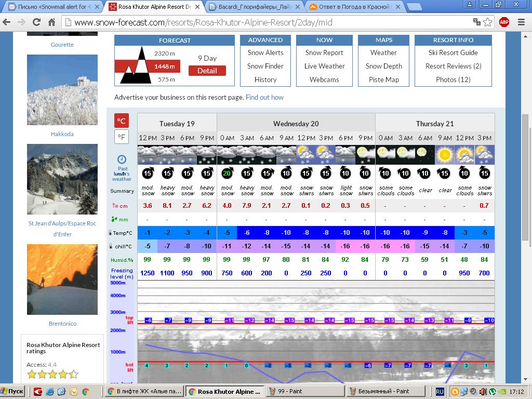The height and width of the screenshot is (399, 532).
Task: Close the Snowmail alert mail tab
Action: coord(97,7)
